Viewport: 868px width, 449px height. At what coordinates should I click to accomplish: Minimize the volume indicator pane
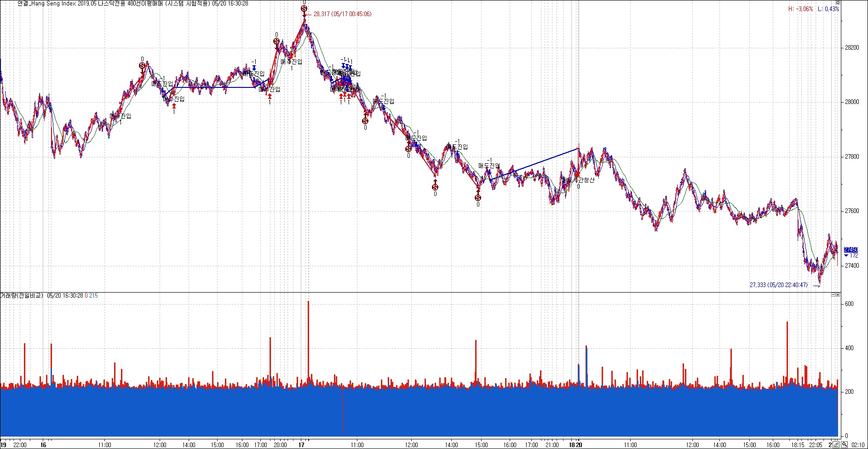coord(834,295)
